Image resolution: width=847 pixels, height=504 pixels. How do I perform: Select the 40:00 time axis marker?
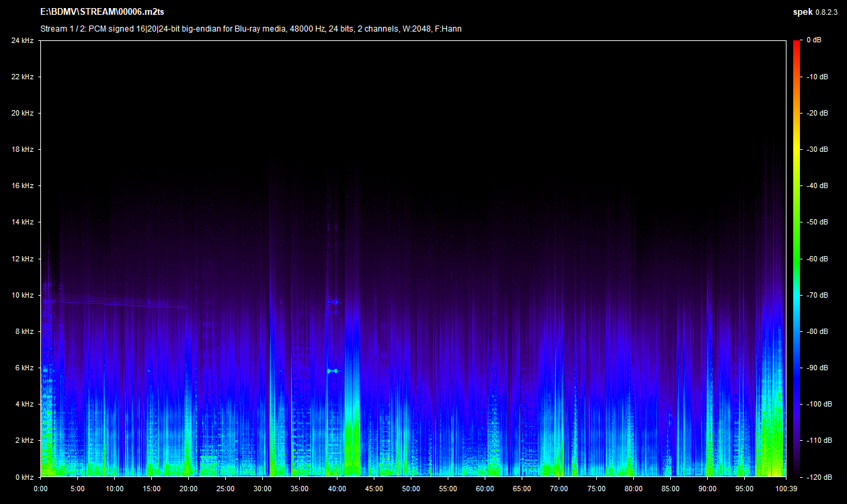pyautogui.click(x=337, y=489)
